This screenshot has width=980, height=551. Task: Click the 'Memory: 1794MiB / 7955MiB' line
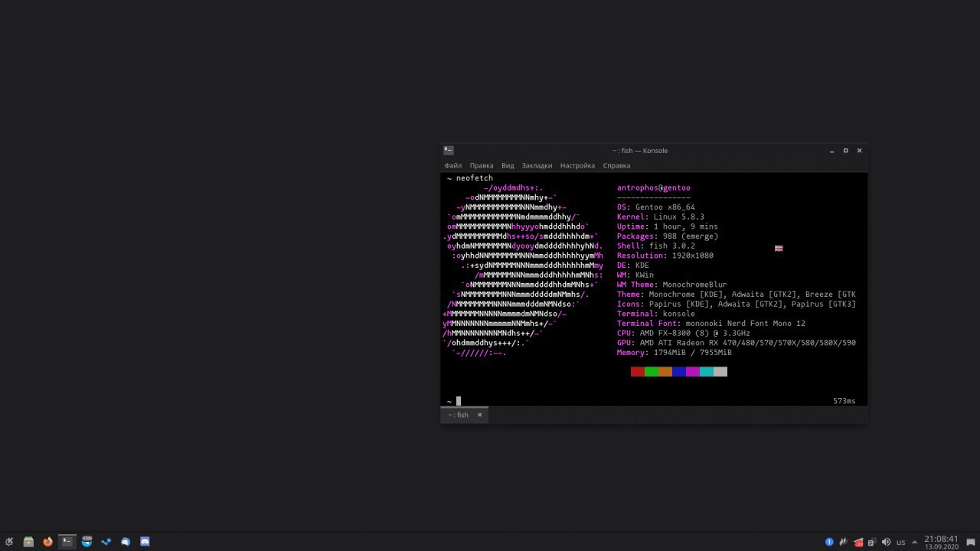(x=675, y=353)
